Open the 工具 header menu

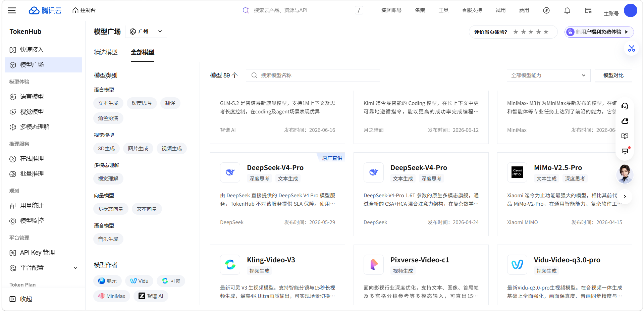[x=443, y=10]
